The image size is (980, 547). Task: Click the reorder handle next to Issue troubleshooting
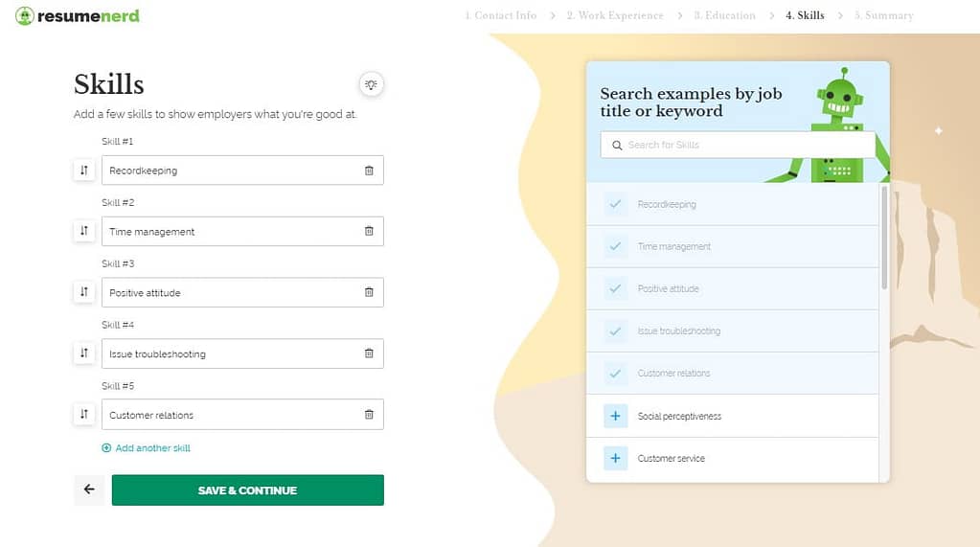83,353
